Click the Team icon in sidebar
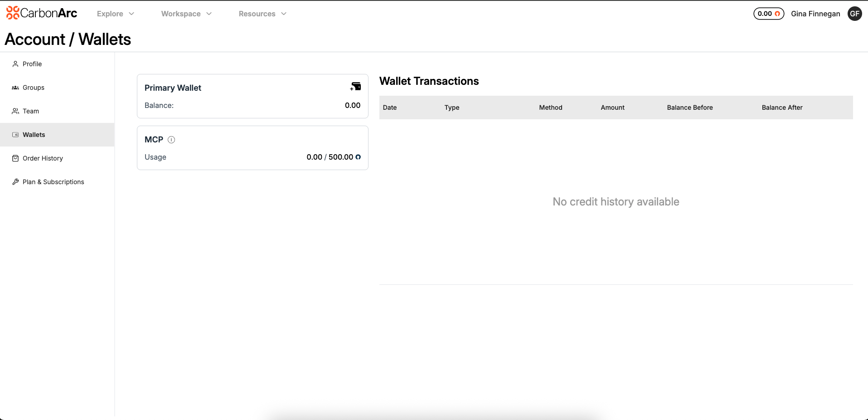Screen dimensions: 868x420 tap(15, 111)
